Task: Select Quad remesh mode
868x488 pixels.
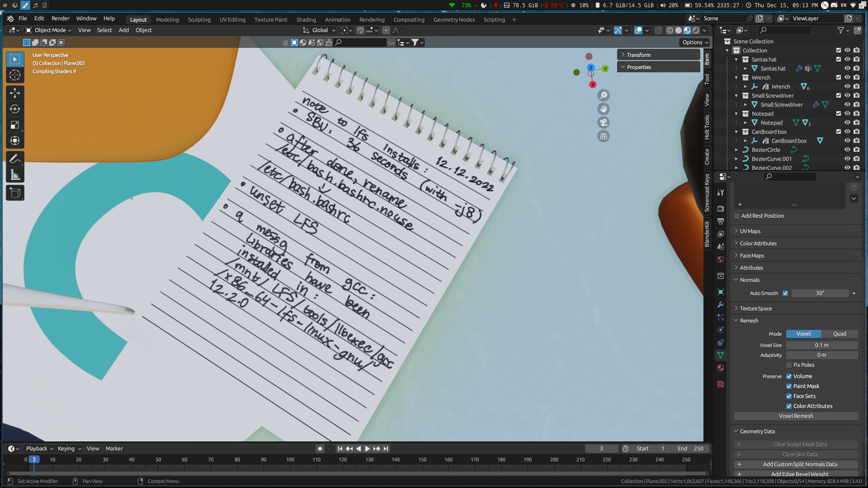Action: tap(840, 334)
